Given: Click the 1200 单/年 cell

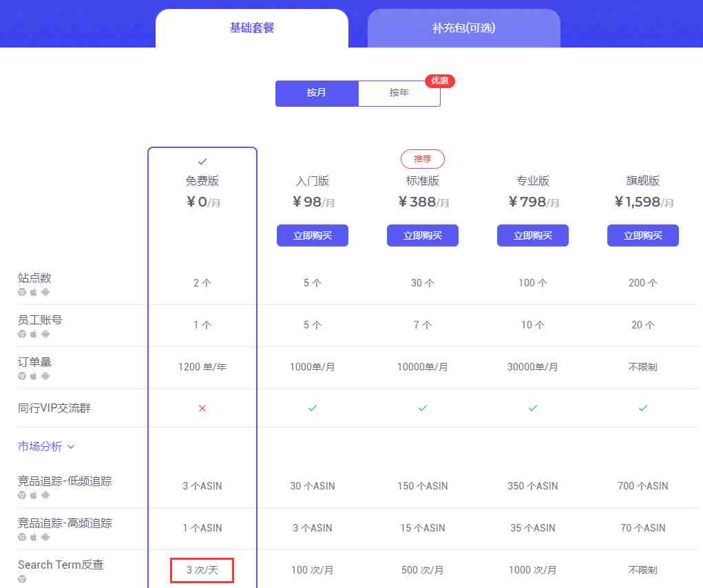Looking at the screenshot, I should point(202,367).
